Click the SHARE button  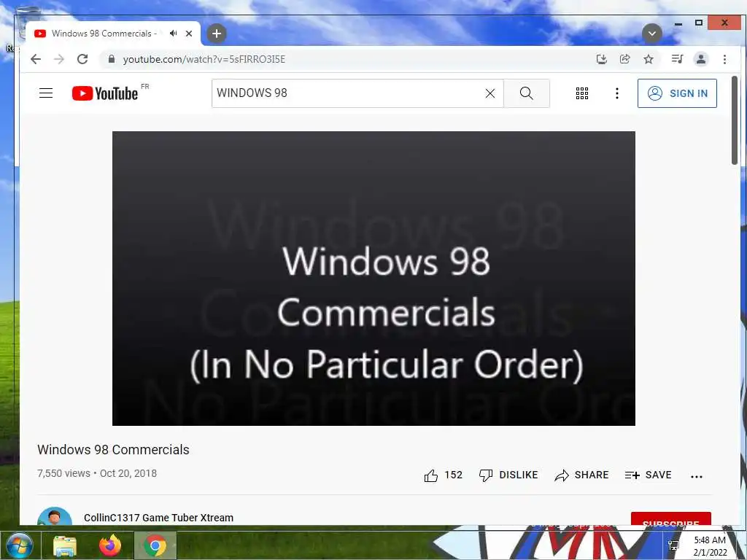pos(581,475)
